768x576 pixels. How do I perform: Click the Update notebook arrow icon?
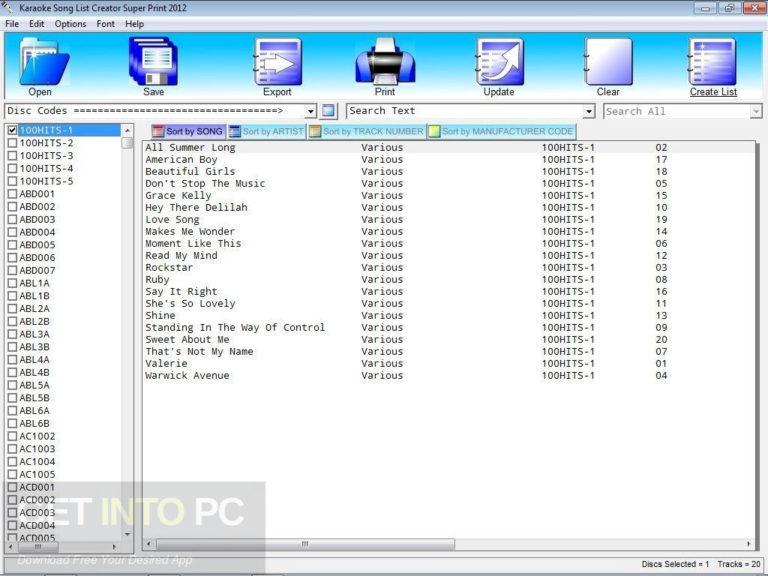coord(499,62)
